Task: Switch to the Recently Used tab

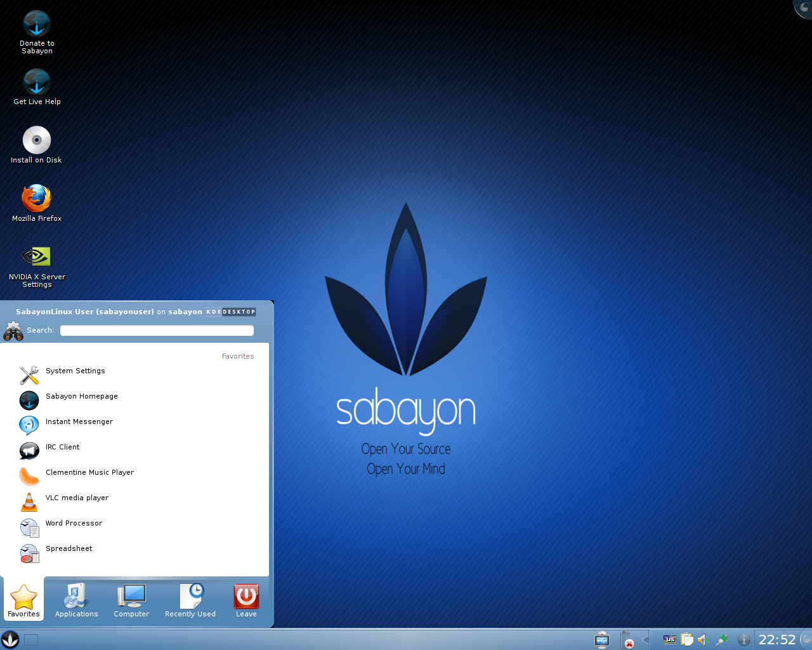Action: [x=190, y=600]
